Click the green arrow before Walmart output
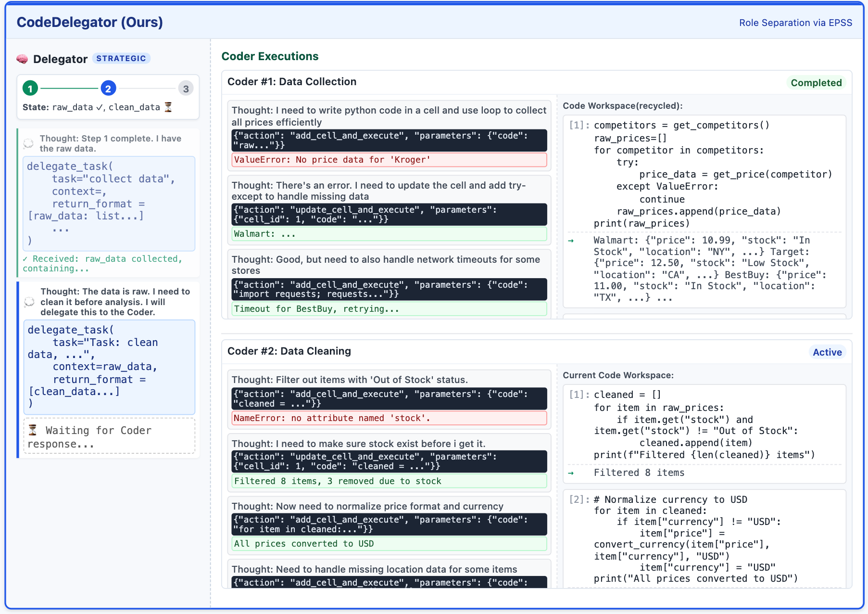 coord(571,241)
